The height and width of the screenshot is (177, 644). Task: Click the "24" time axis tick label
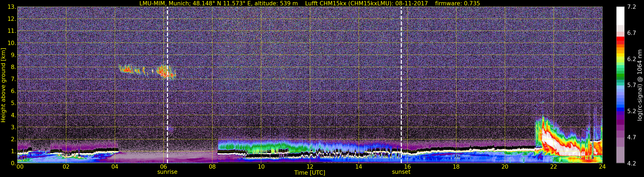602,167
